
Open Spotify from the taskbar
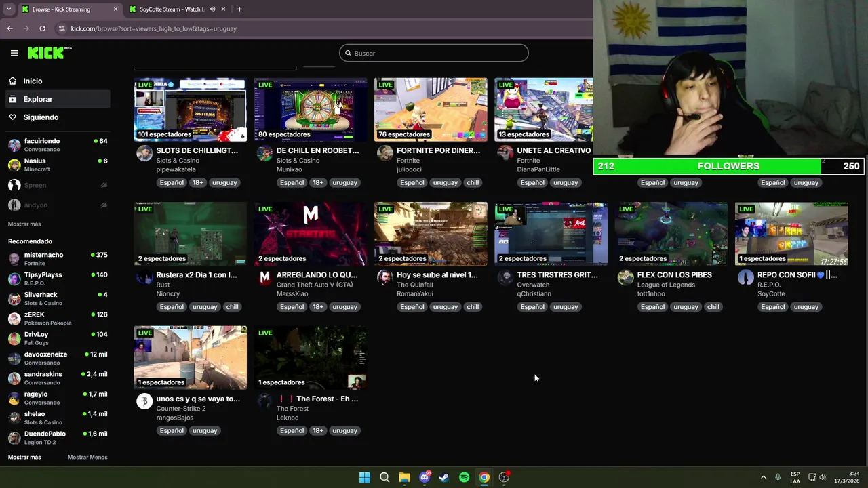pos(464,477)
